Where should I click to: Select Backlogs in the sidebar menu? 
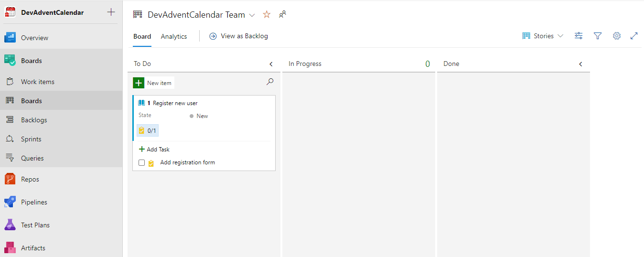coord(34,120)
